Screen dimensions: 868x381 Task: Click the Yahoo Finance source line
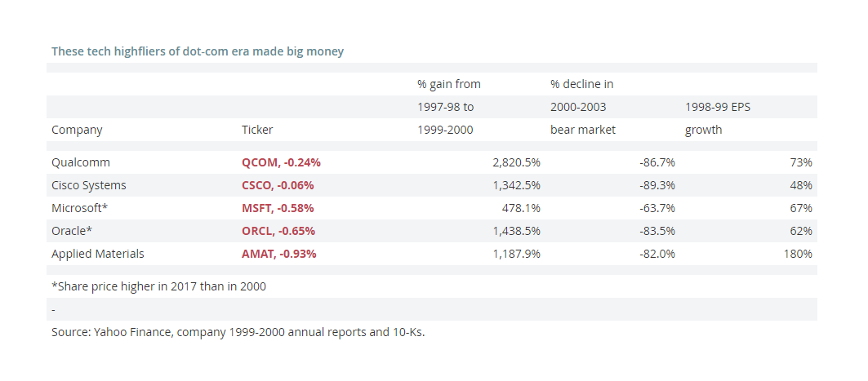click(238, 332)
